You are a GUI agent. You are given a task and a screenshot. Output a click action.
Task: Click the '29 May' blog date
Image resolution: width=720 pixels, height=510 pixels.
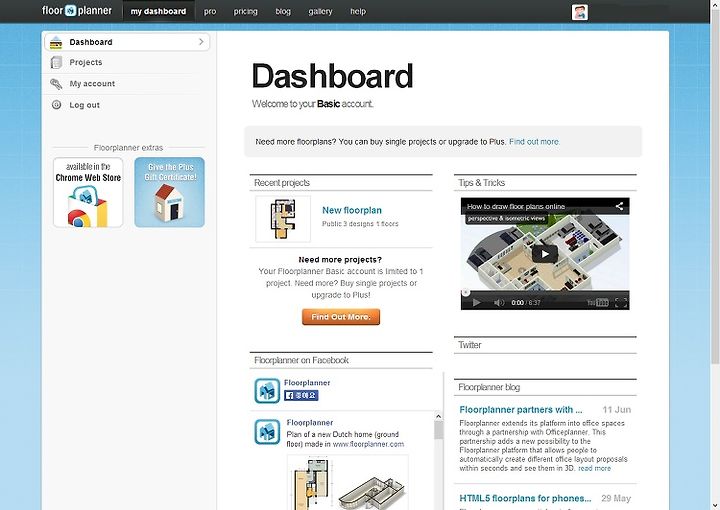pyautogui.click(x=616, y=498)
